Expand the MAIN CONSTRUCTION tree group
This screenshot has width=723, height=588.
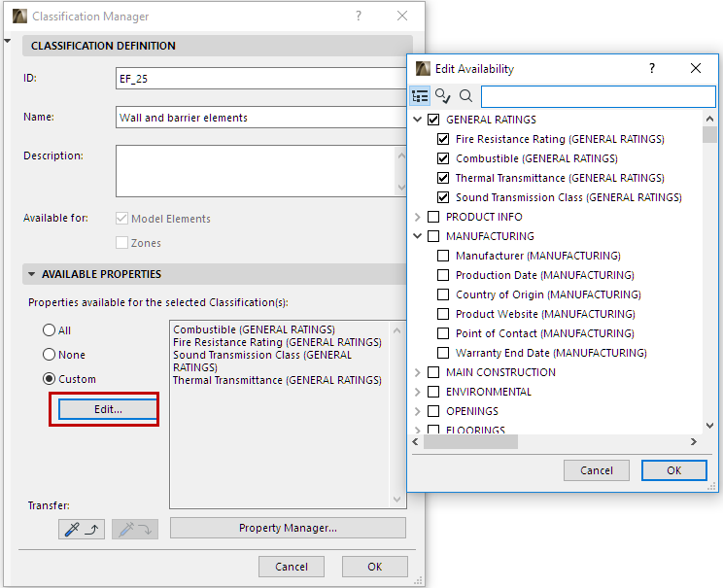tap(417, 372)
